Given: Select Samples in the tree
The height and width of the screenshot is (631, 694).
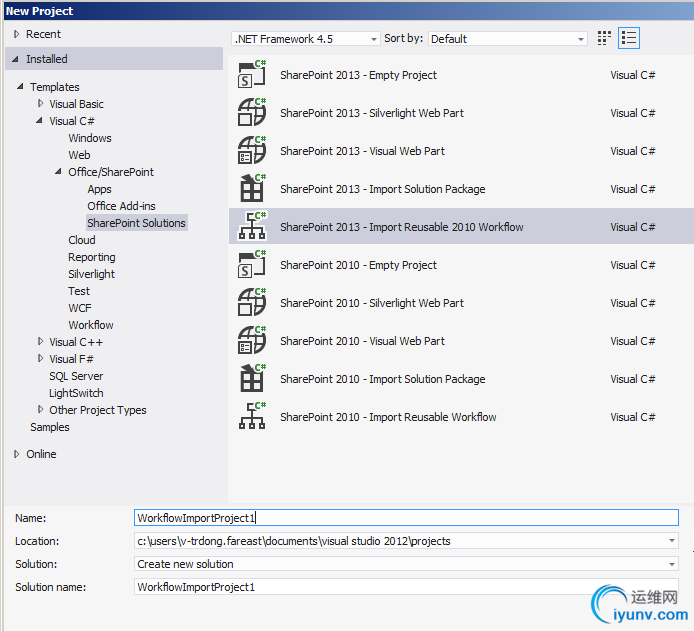Looking at the screenshot, I should [x=50, y=427].
